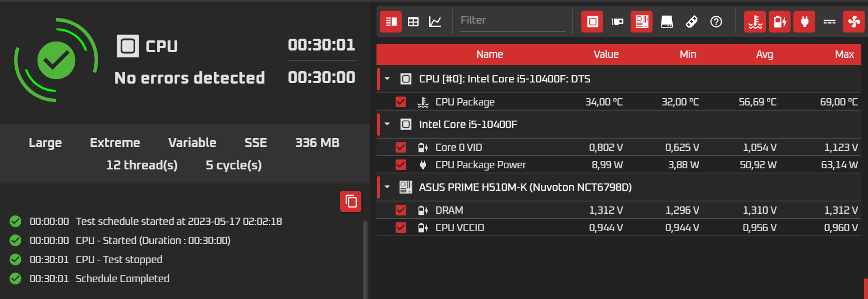This screenshot has width=868, height=299.
Task: Toggle the motherboard sensors filter icon
Action: click(641, 22)
